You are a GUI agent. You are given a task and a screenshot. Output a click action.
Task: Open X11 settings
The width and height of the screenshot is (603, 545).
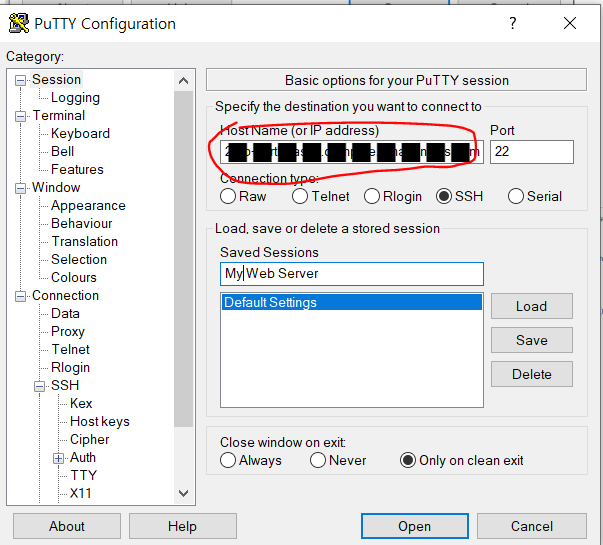pyautogui.click(x=80, y=493)
